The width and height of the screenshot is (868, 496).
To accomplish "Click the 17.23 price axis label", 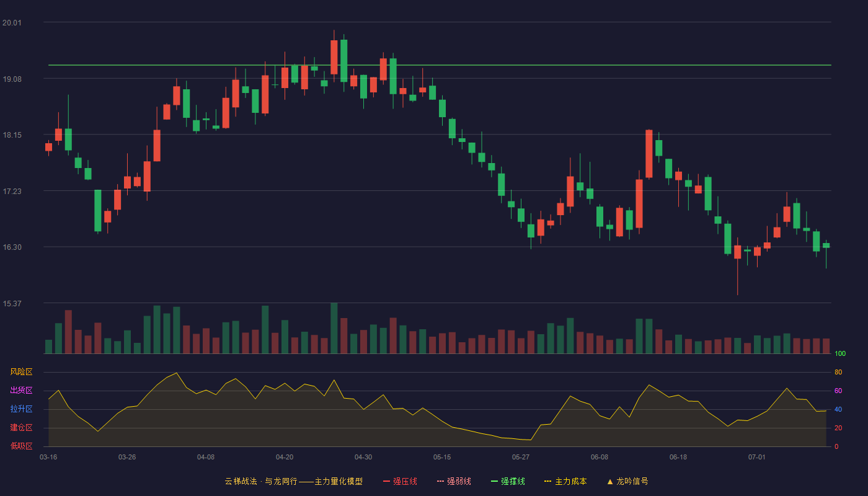I will [12, 192].
